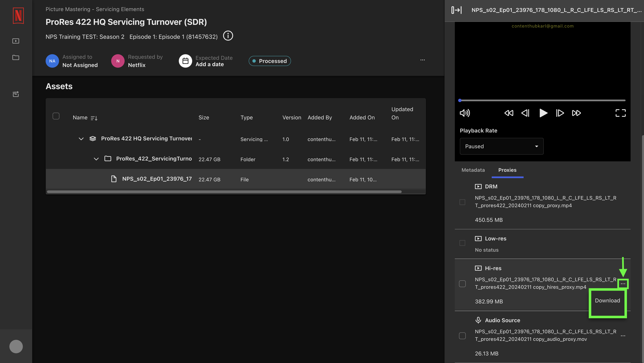This screenshot has height=363, width=644.
Task: Click the DRM proxy filename
Action: click(x=546, y=202)
